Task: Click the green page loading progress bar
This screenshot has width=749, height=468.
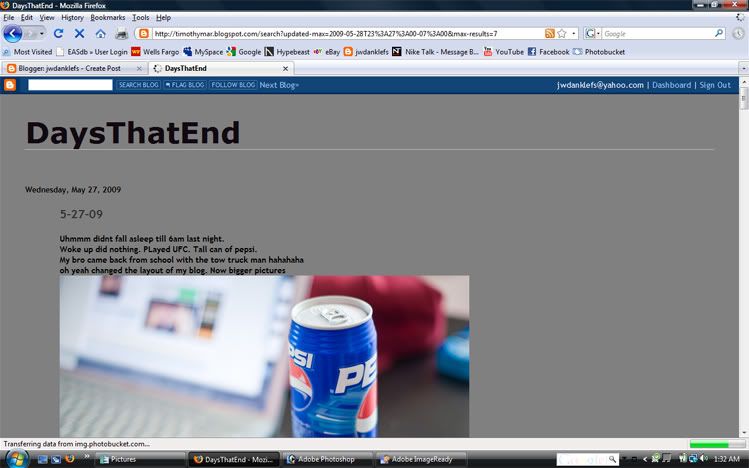Action: pos(717,444)
